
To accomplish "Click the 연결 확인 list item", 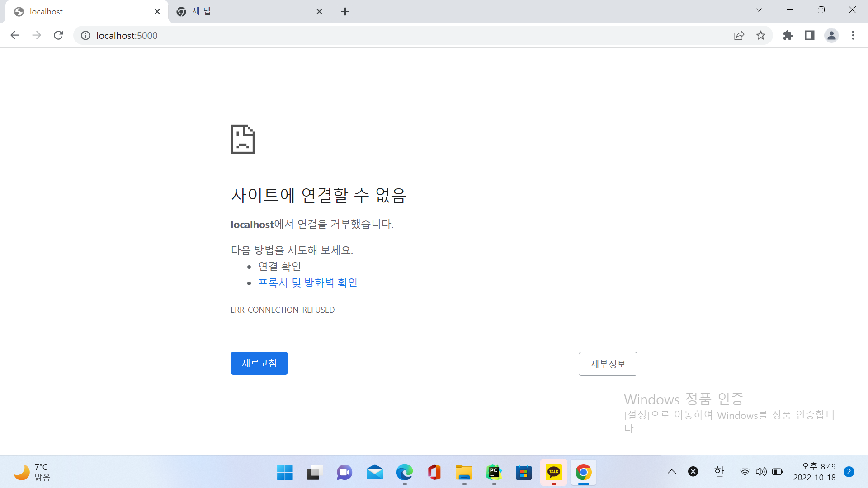I will [x=279, y=267].
